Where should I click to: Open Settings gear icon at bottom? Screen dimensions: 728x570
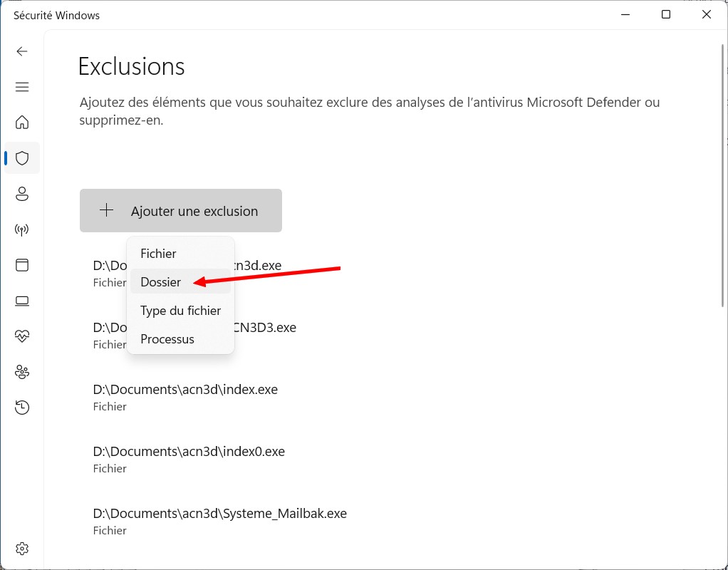(x=22, y=549)
